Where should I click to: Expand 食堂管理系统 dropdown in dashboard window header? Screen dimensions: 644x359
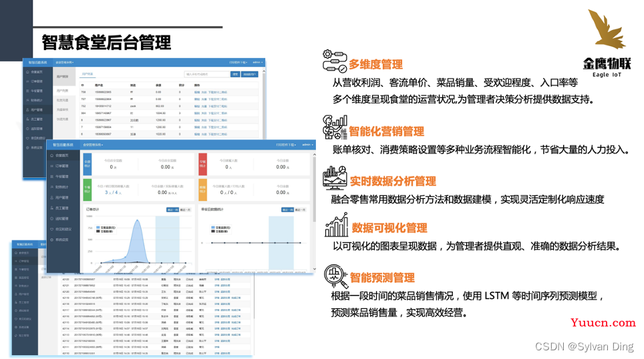click(x=94, y=145)
